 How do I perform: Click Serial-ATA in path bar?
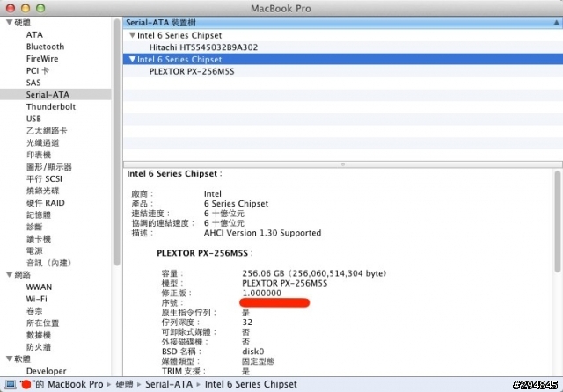tap(169, 384)
